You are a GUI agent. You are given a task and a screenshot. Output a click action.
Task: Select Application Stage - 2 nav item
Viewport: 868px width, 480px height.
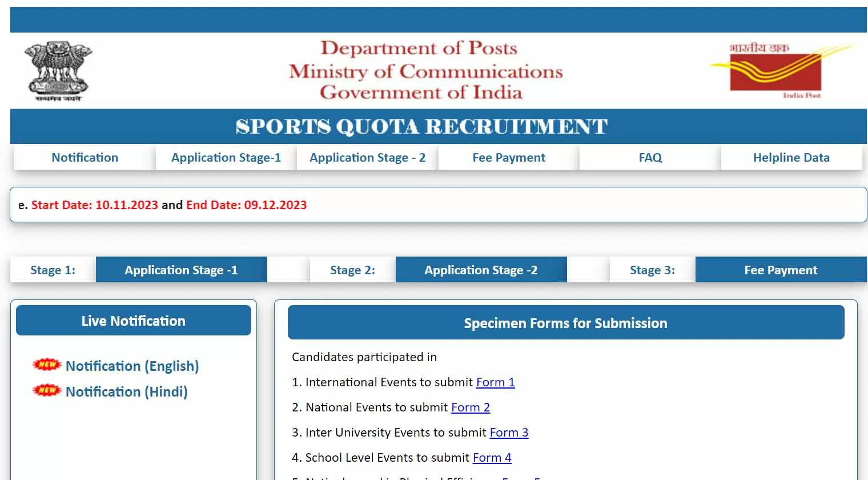[367, 158]
